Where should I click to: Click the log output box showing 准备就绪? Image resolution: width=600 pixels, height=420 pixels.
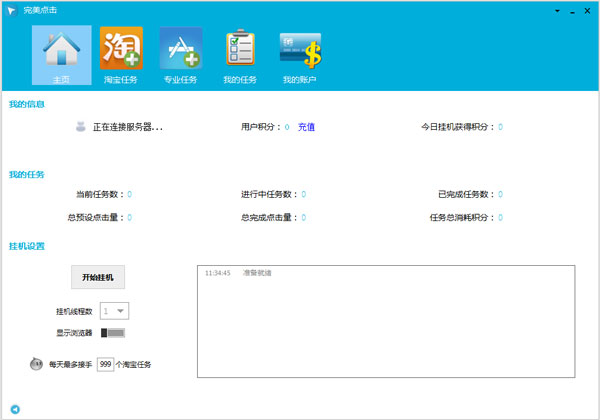point(385,320)
